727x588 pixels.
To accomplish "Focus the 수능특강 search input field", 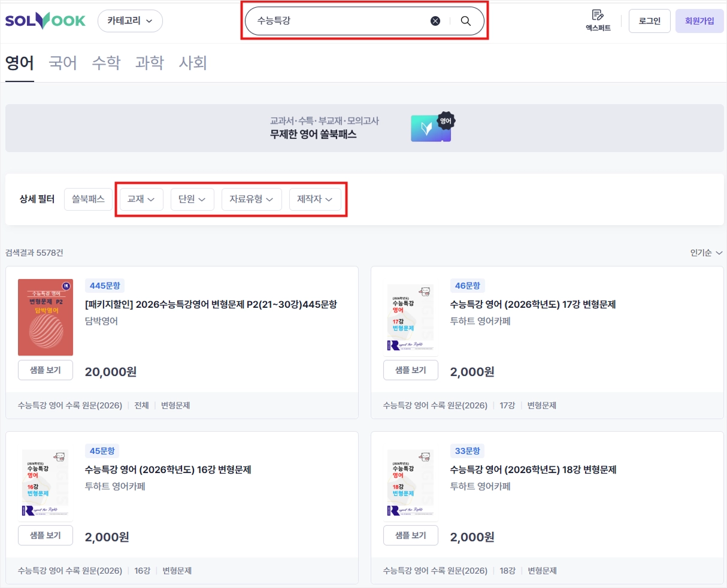I will (338, 21).
